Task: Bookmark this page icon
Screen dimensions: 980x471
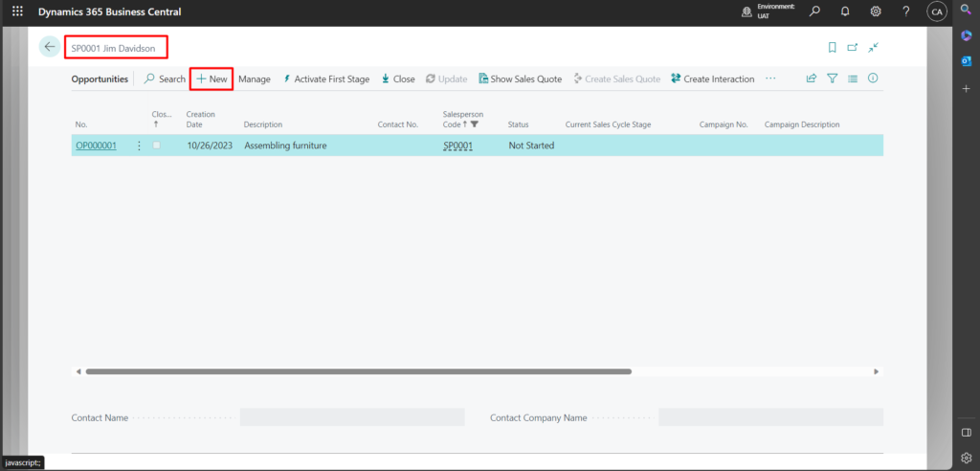Action: [832, 47]
